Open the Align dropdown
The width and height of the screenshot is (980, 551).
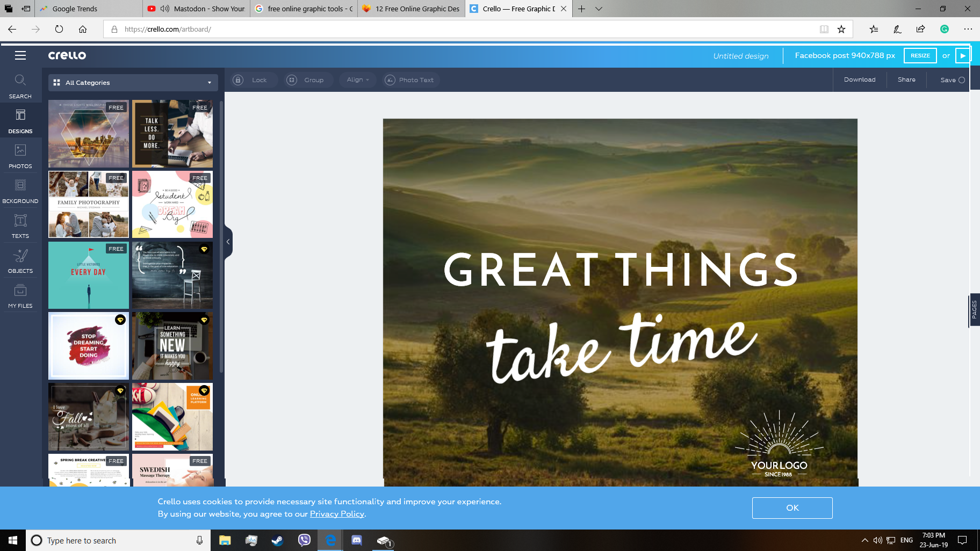pos(358,80)
